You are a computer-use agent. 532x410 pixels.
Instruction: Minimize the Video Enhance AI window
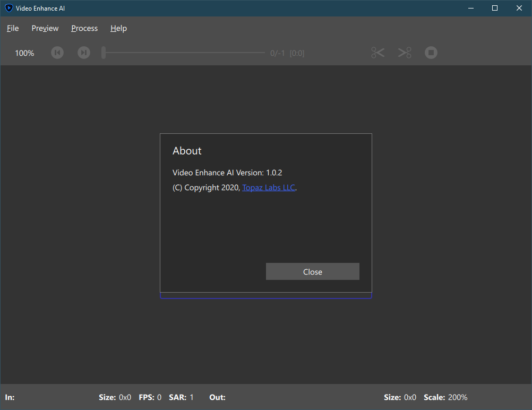click(x=470, y=8)
